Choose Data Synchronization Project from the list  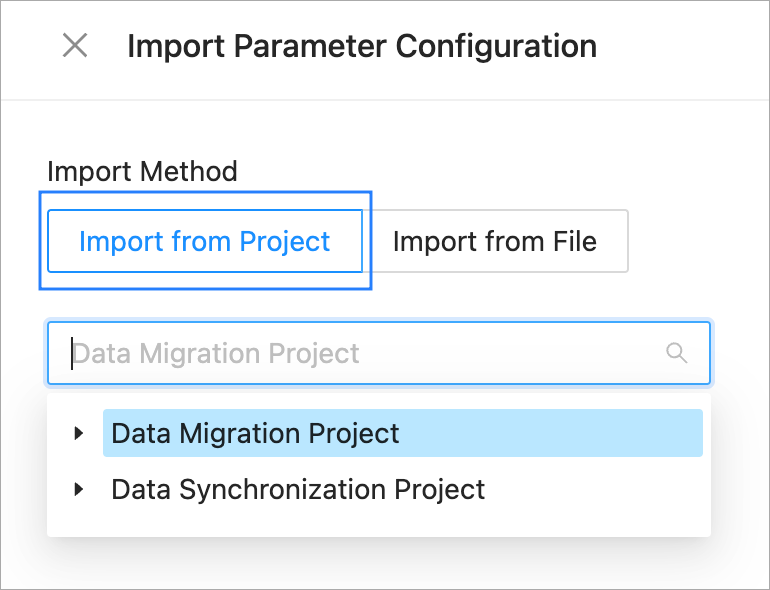[x=298, y=489]
